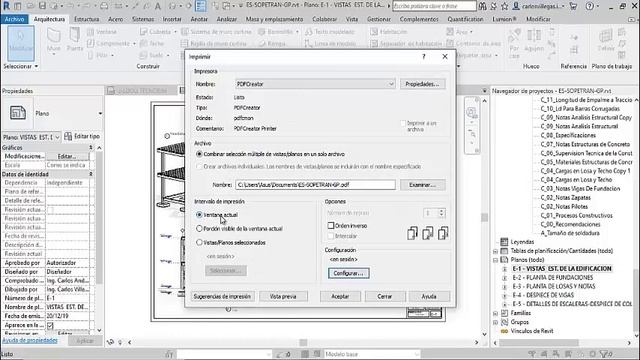Toggle Intercalar checkbox

tap(331, 236)
